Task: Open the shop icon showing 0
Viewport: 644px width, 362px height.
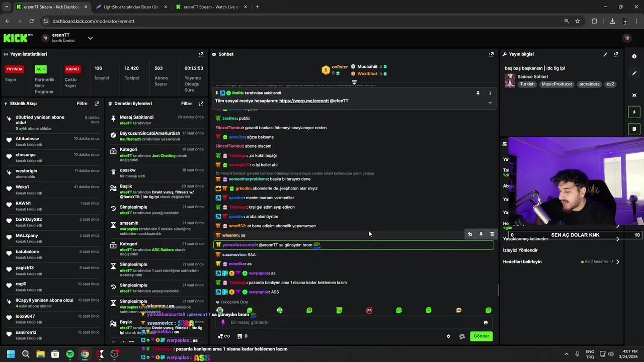Action: (x=243, y=336)
